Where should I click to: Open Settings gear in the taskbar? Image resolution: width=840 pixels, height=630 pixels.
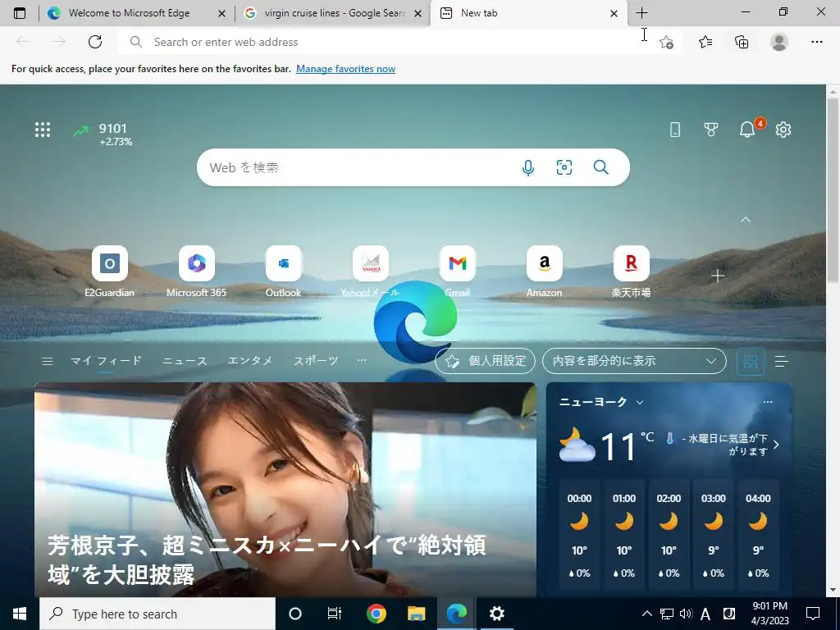496,614
